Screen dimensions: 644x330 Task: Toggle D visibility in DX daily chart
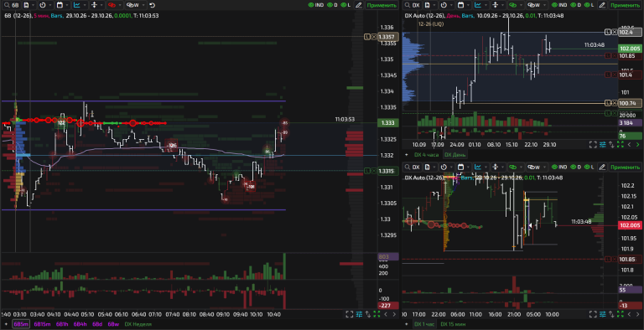pos(576,5)
